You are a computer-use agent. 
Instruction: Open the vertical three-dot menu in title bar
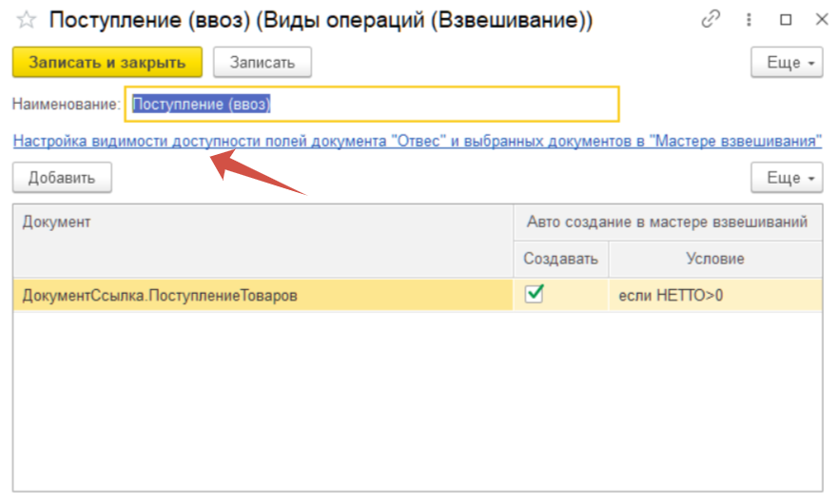coord(750,20)
